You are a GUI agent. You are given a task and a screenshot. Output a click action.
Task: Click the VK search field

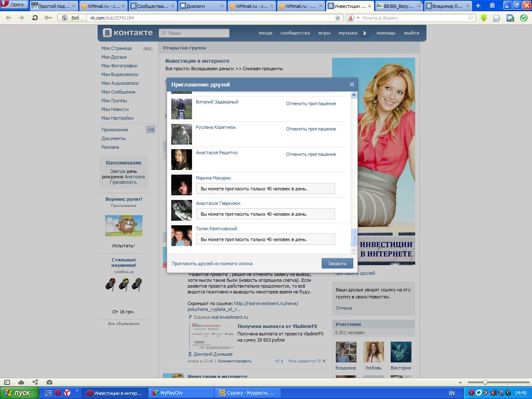click(194, 33)
